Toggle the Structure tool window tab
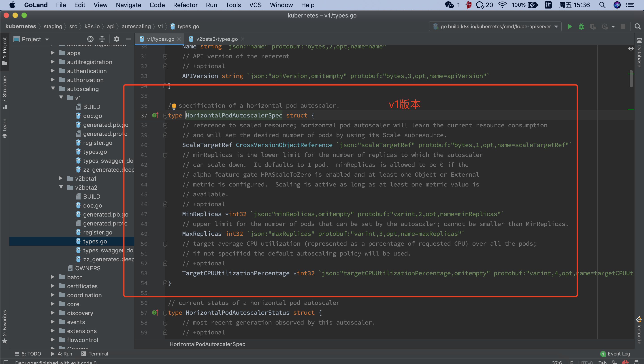Screen dimensions: 644x364 [x=4, y=92]
